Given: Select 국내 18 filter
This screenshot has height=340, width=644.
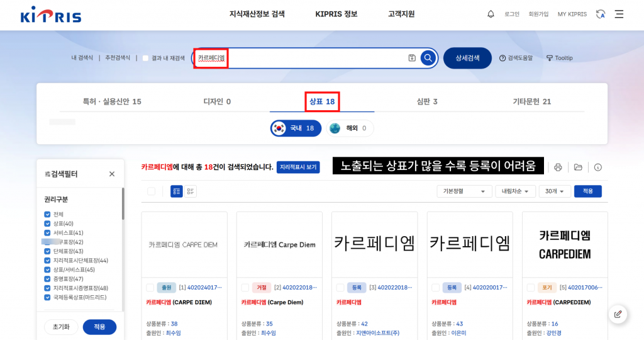Looking at the screenshot, I should (x=296, y=128).
